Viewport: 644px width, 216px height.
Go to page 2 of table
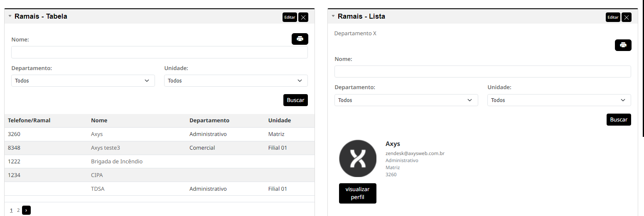click(18, 210)
